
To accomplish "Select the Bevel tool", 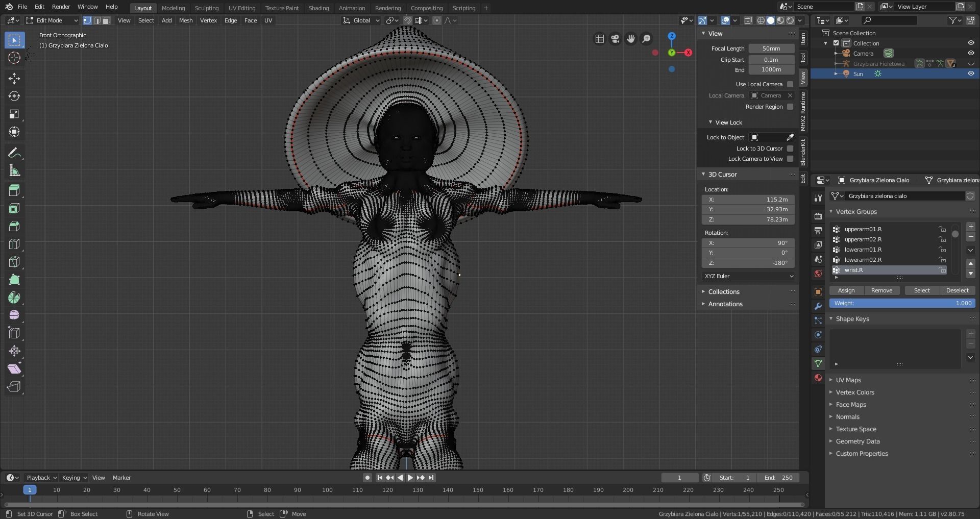I will tap(14, 226).
